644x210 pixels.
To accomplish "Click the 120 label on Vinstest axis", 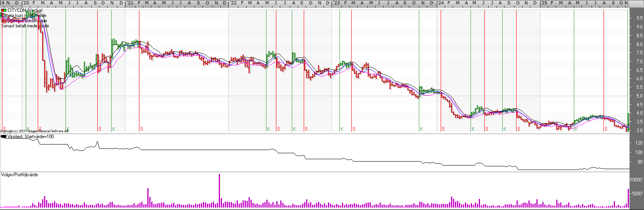I will [x=639, y=143].
